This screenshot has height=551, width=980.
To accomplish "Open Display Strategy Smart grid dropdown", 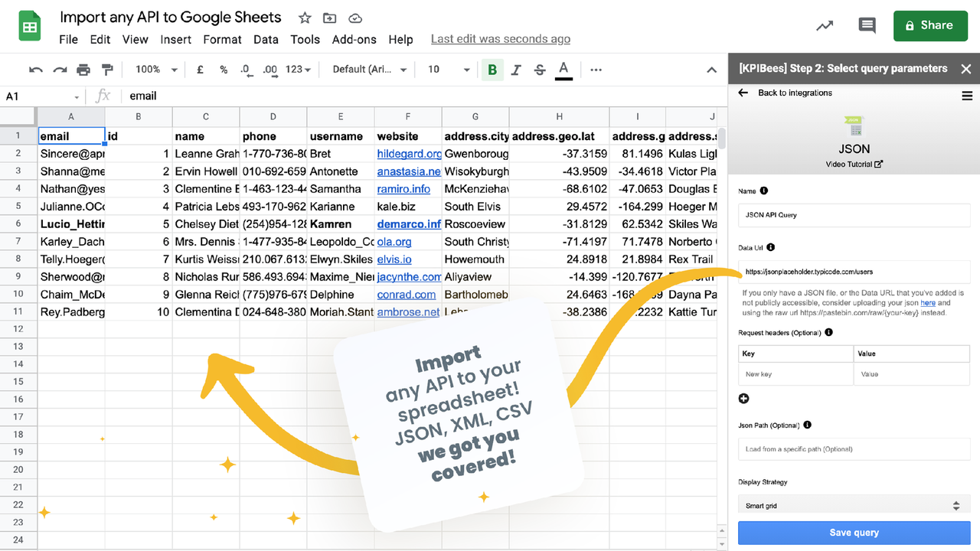I will click(853, 505).
